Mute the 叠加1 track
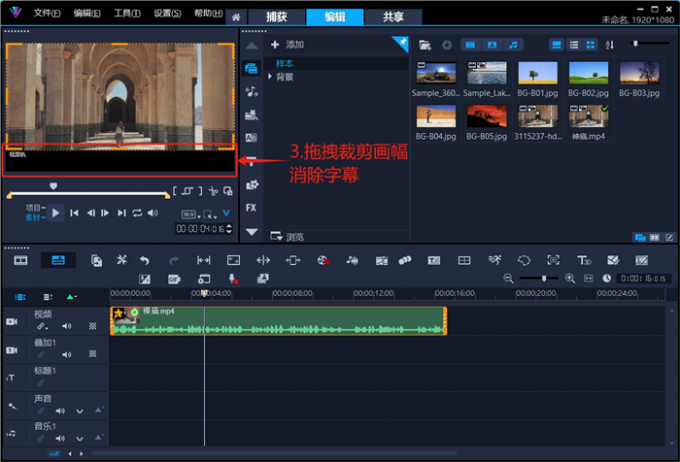 click(x=66, y=354)
